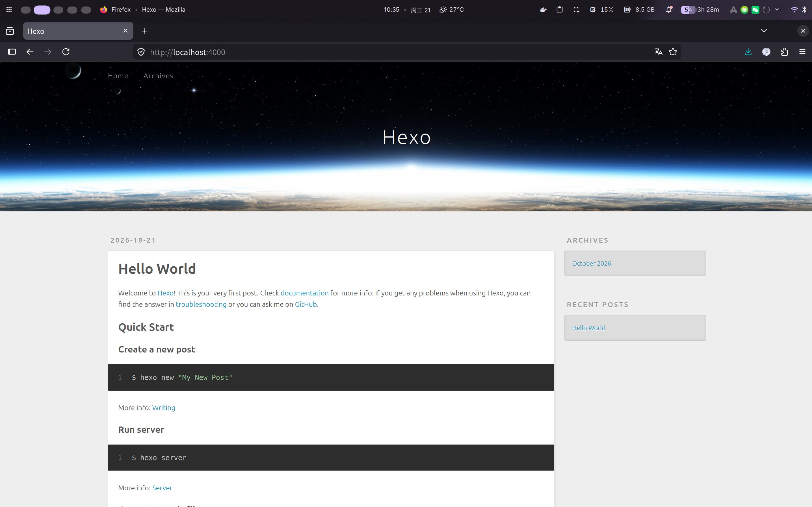This screenshot has height=507, width=812.
Task: Open a new tab
Action: [x=144, y=31]
